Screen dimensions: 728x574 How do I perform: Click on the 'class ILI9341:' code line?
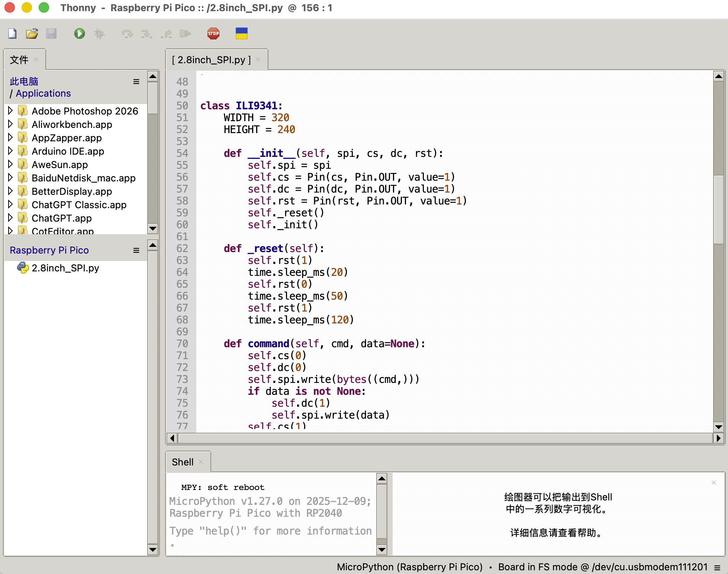pyautogui.click(x=241, y=106)
